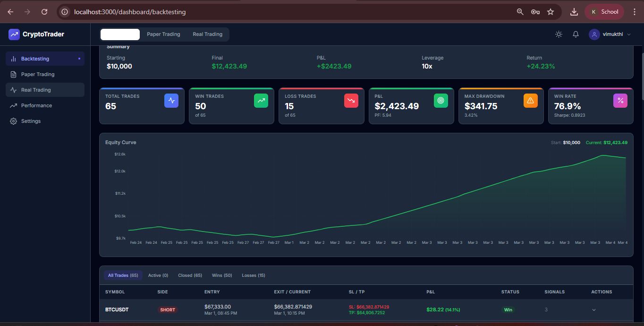Open Paper Trading in the sidebar
This screenshot has height=326, width=644.
point(45,74)
